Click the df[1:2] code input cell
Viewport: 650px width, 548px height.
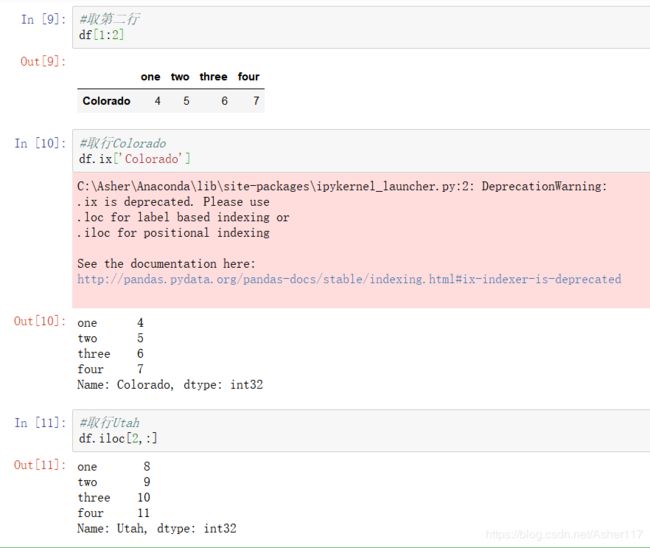pos(361,27)
